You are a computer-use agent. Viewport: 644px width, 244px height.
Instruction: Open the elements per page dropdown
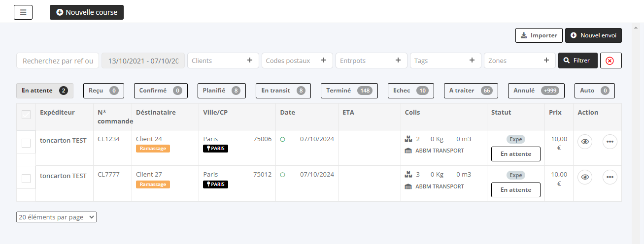coord(57,217)
